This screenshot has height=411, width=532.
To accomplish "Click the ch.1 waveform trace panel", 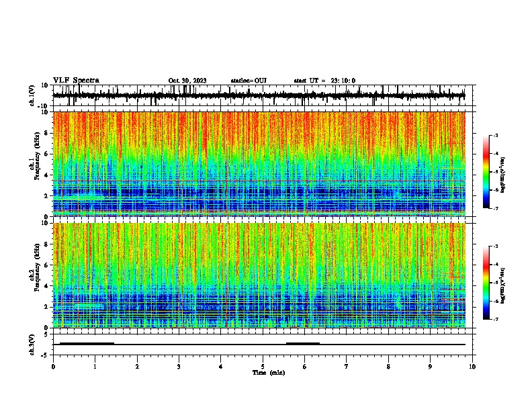I will (263, 95).
